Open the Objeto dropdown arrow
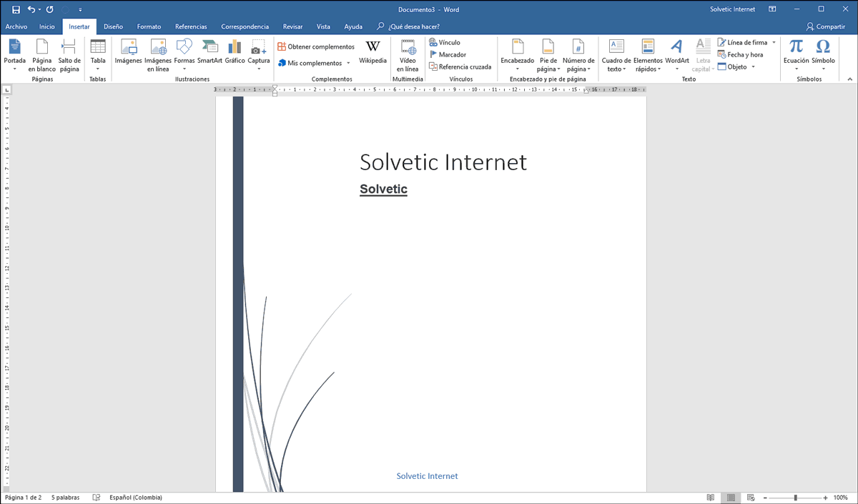The width and height of the screenshot is (858, 504). (754, 66)
